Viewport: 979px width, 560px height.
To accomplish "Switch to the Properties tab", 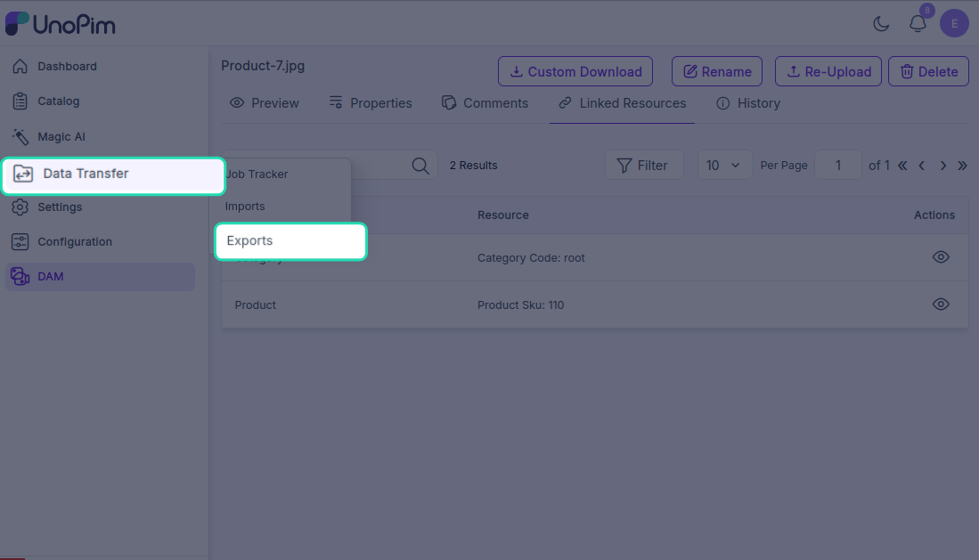I will tap(371, 103).
